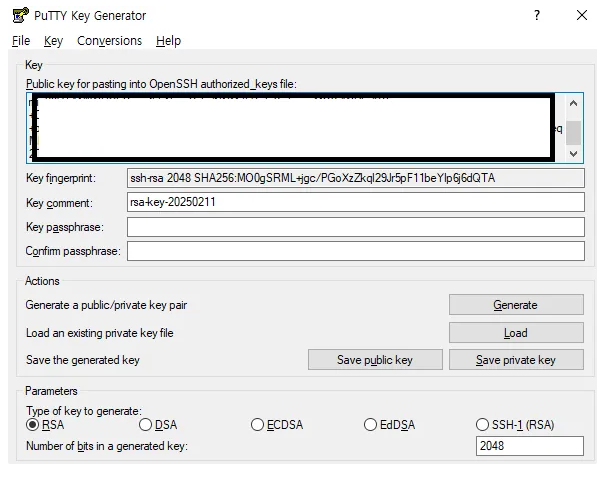Click 'Generate a public/private key pair' text
611x478 pixels.
click(106, 305)
